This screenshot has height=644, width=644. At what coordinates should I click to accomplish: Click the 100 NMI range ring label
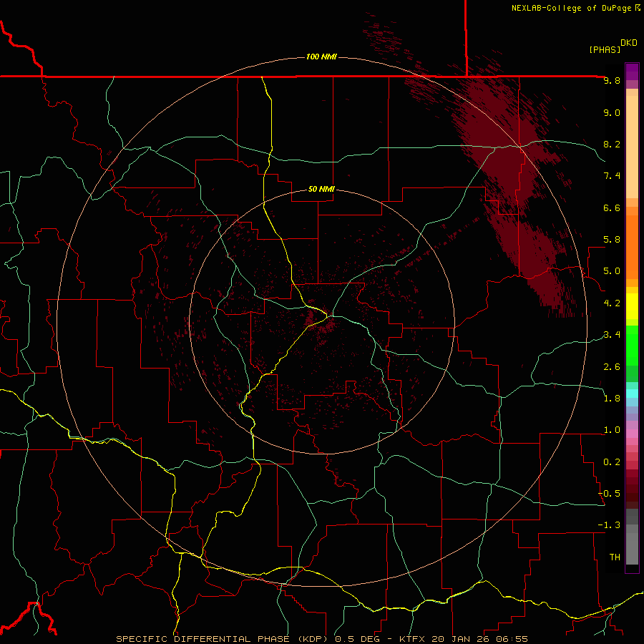click(x=321, y=57)
